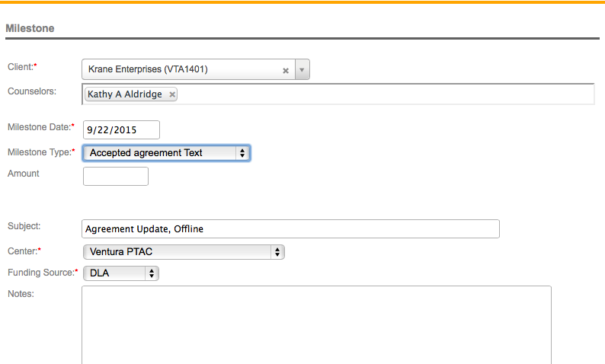Open the Funding Source dropdown showing DLA

click(x=120, y=273)
